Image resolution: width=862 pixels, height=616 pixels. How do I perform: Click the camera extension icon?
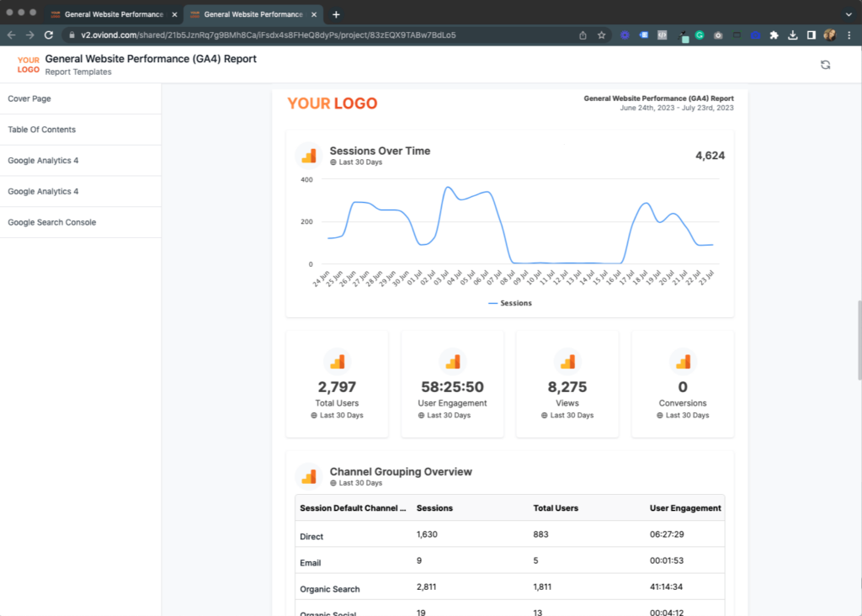pos(718,35)
